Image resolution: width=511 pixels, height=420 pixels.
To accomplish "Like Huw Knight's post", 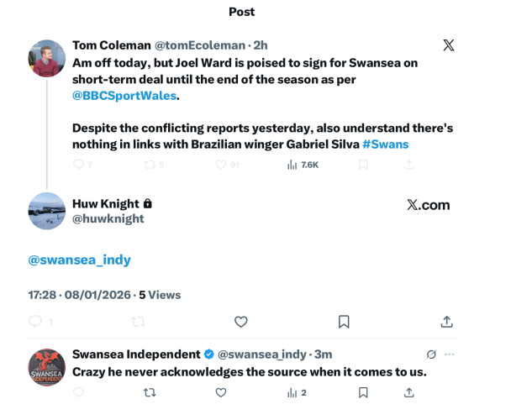I will click(x=240, y=322).
